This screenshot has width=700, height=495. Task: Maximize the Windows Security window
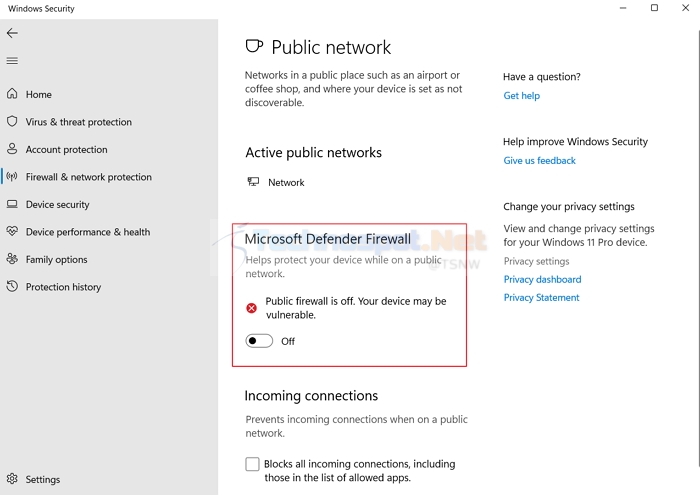click(x=654, y=8)
